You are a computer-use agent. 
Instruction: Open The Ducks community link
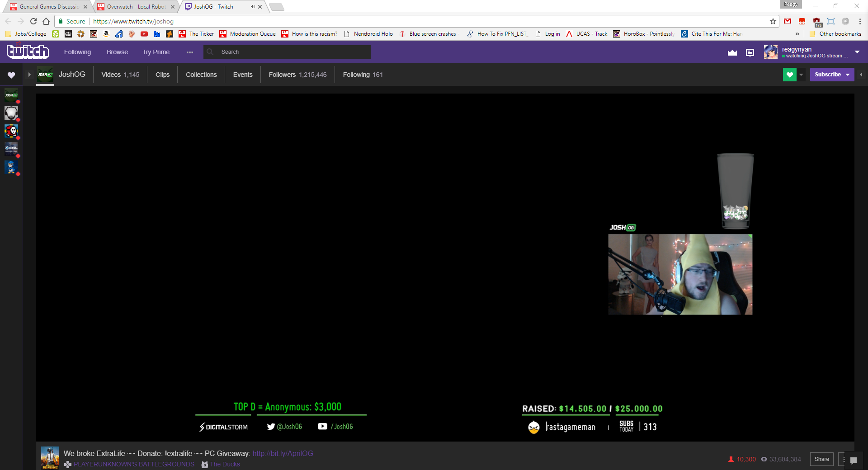(225, 464)
